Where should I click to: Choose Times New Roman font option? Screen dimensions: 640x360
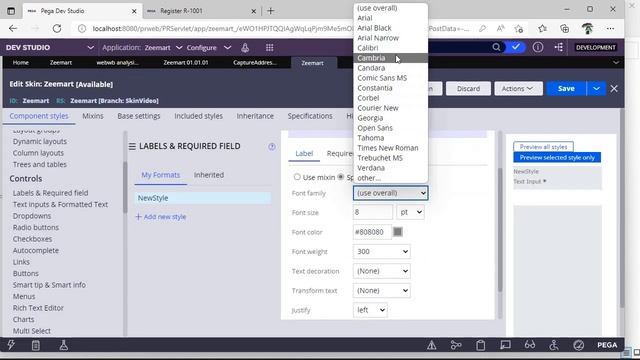(x=390, y=148)
